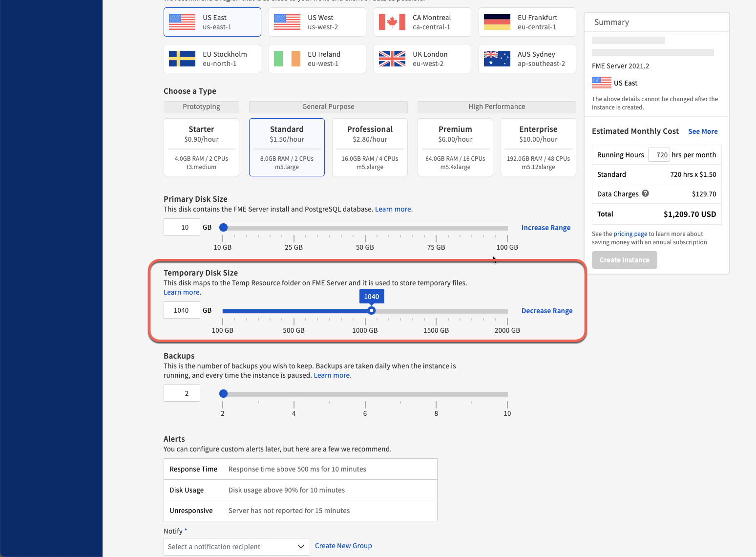Open the pricing page link

click(630, 234)
